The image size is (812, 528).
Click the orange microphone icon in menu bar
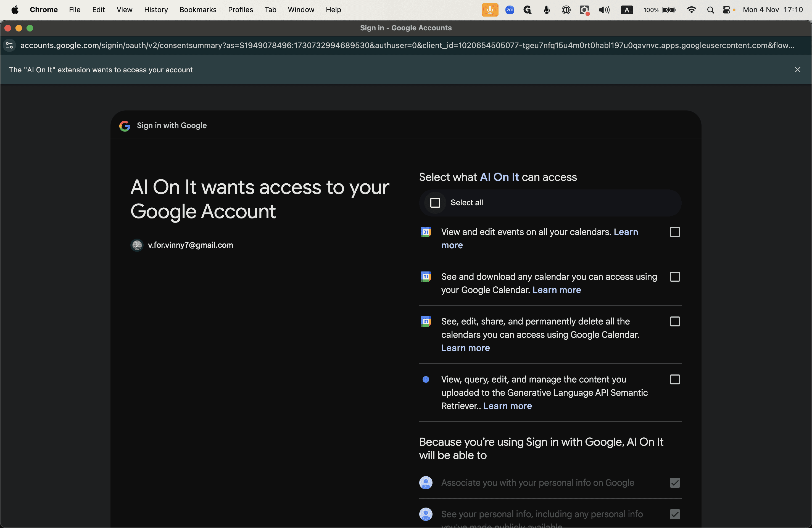click(x=490, y=10)
